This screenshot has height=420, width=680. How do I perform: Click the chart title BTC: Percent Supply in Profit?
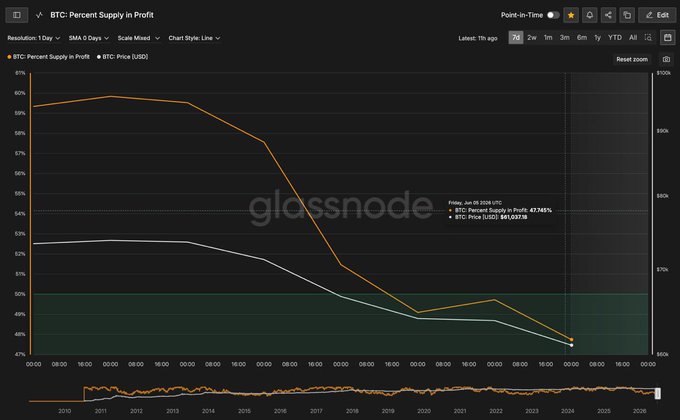click(102, 15)
